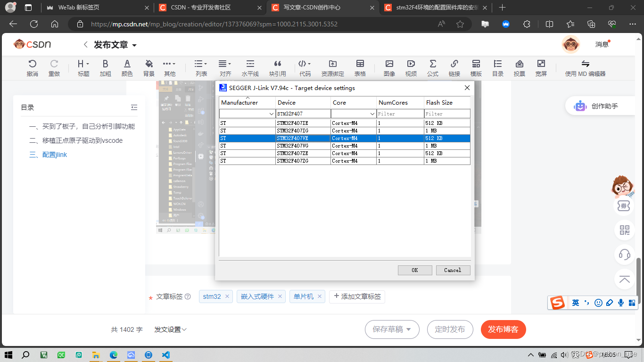
Task: Click the back-to-top arrow icon
Action: tap(624, 280)
